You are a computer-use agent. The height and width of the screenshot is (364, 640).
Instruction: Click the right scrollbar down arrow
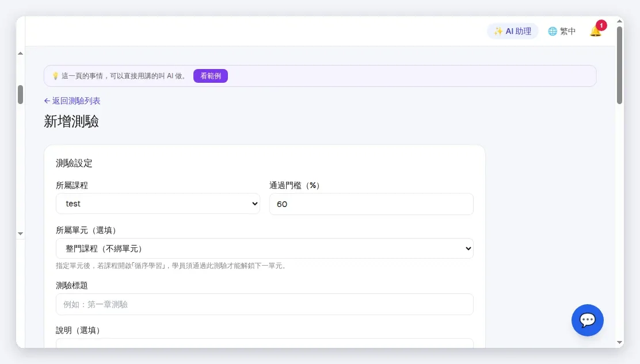[620, 342]
